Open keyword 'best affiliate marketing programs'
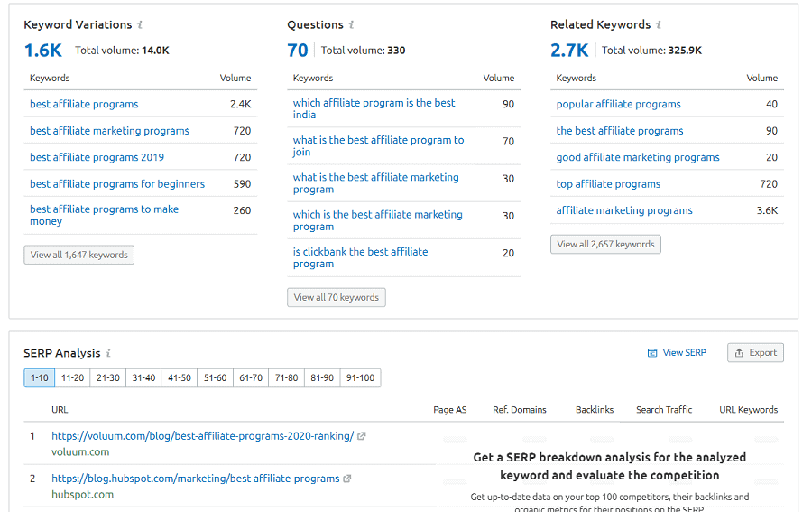The image size is (812, 512). click(x=109, y=131)
